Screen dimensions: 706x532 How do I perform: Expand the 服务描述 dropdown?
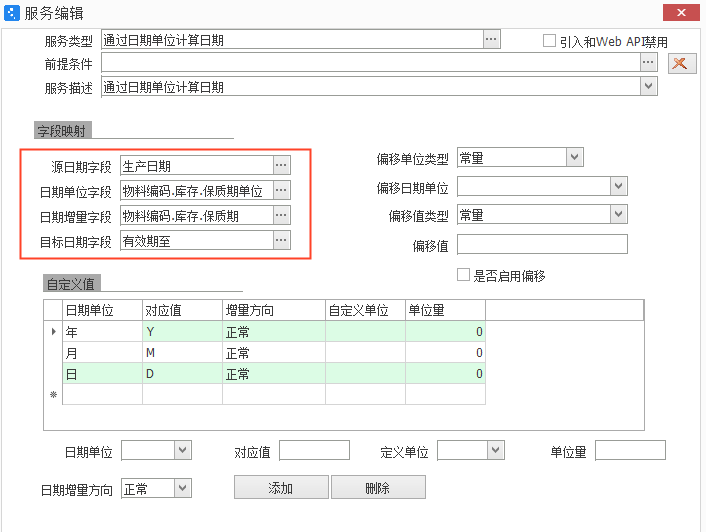[649, 87]
